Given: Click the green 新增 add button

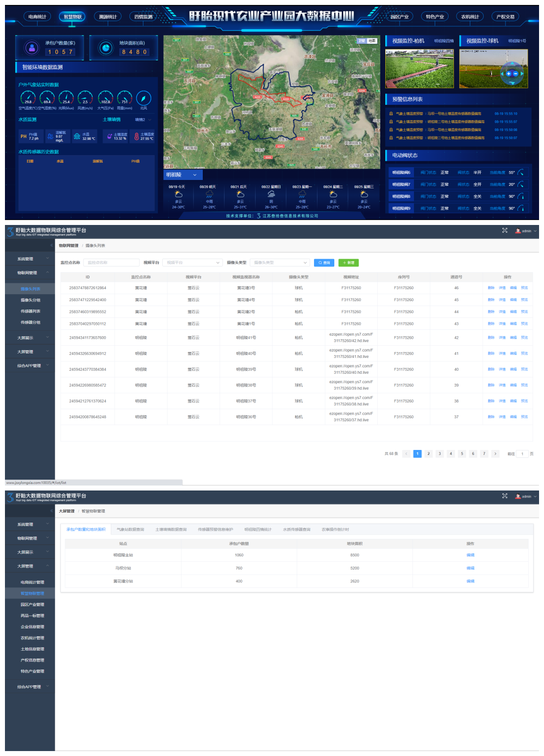Looking at the screenshot, I should [349, 263].
